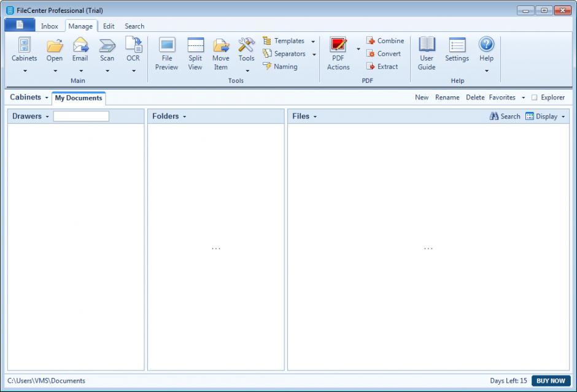The width and height of the screenshot is (577, 392).
Task: Click the Open folder icon
Action: (55, 45)
